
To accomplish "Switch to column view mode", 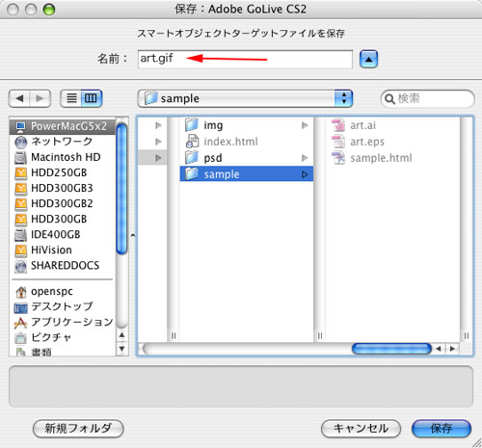I will point(92,98).
